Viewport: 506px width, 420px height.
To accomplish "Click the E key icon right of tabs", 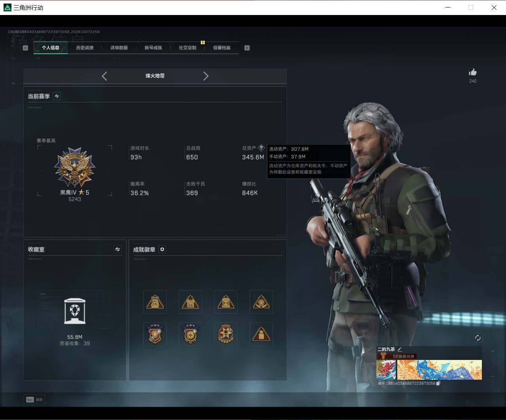I will pyautogui.click(x=247, y=48).
